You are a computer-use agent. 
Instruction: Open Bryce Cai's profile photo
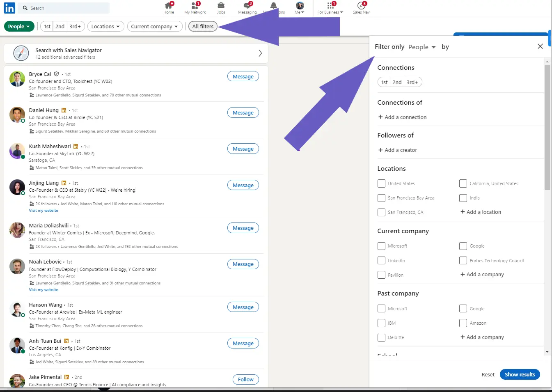17,79
